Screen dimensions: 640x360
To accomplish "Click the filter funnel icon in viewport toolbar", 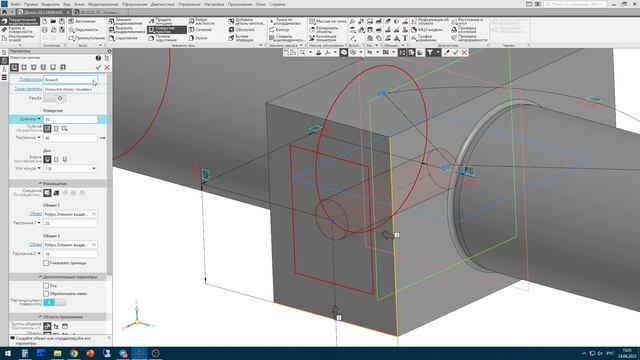I will tap(429, 52).
